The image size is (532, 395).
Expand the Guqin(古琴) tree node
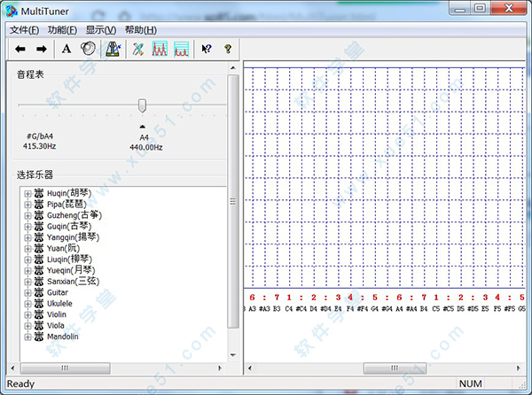pos(27,227)
